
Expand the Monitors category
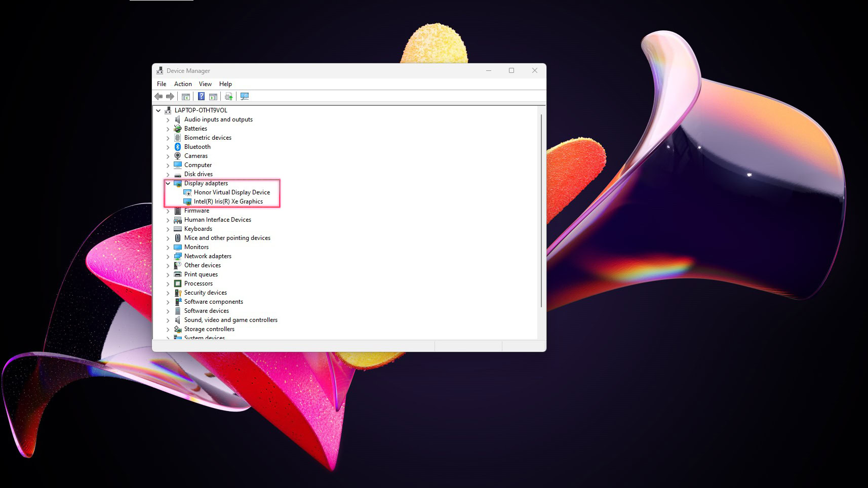tap(168, 247)
